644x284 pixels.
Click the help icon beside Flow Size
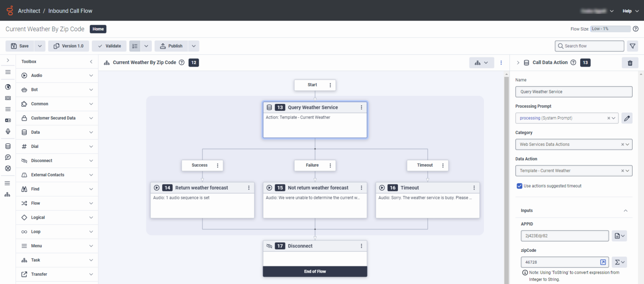click(636, 29)
